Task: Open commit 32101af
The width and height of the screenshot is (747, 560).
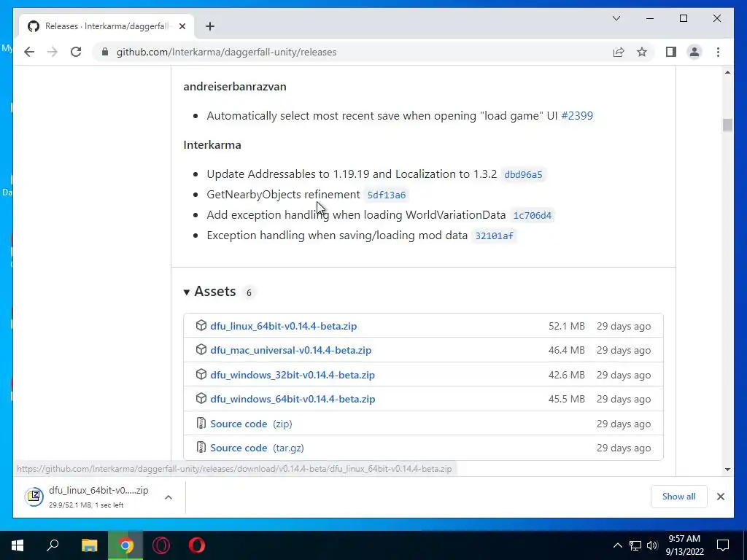Action: point(494,236)
